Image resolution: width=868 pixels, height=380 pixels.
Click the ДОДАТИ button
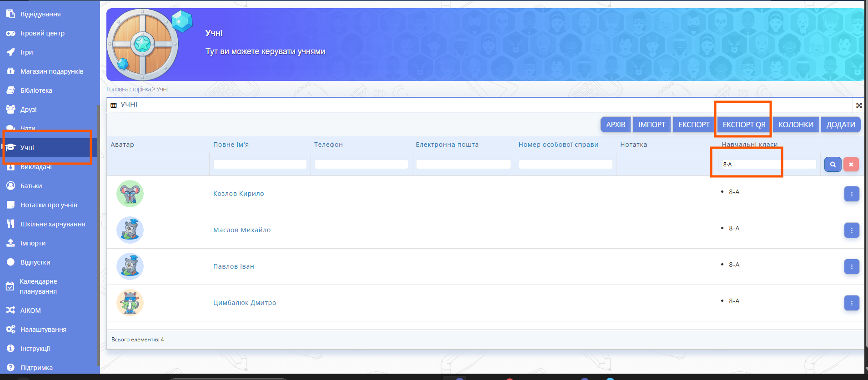point(840,125)
